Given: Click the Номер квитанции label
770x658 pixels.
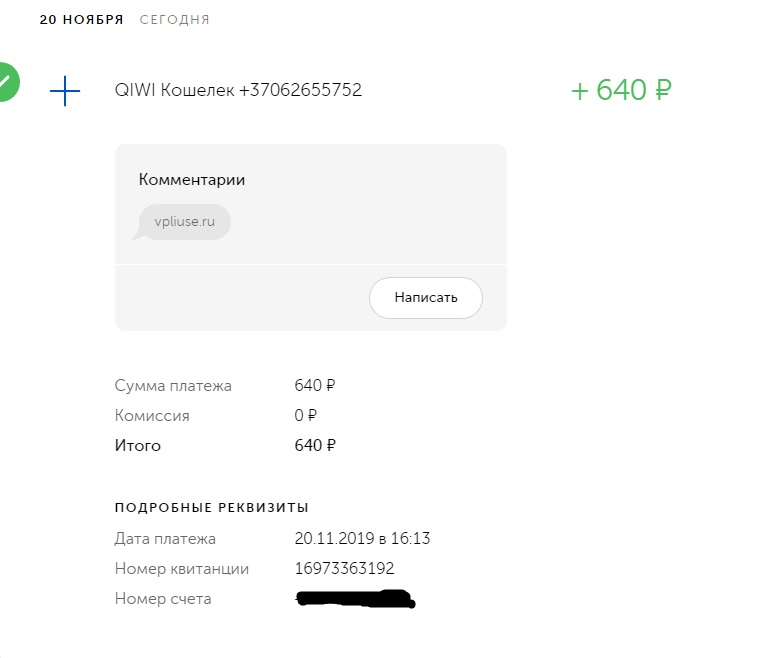Looking at the screenshot, I should click(182, 569).
